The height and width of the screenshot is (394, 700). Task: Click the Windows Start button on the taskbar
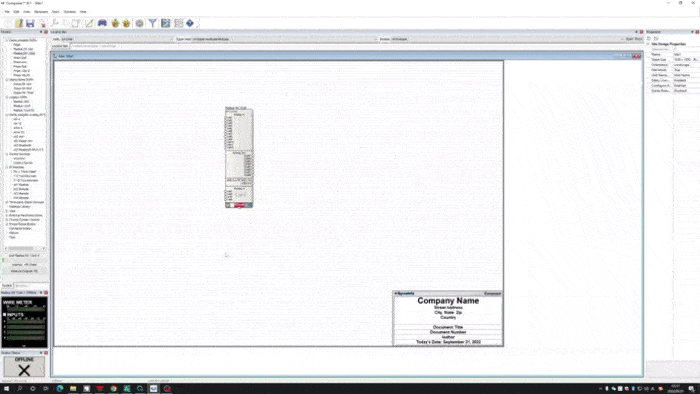(x=6, y=389)
